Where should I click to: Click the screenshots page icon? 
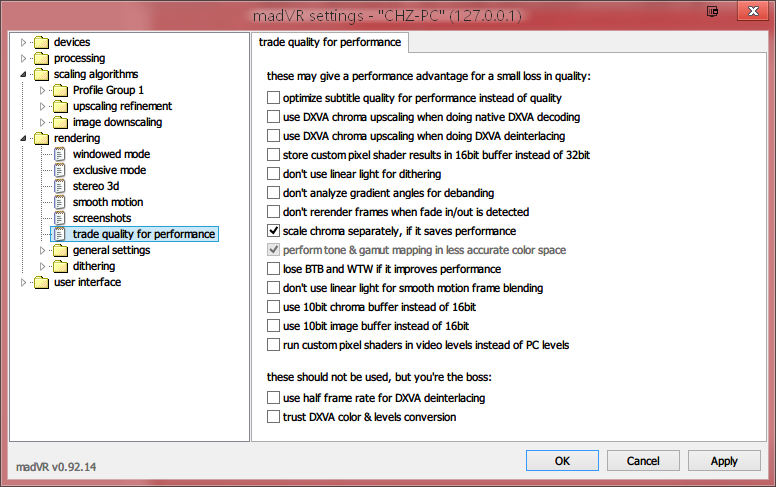[60, 218]
